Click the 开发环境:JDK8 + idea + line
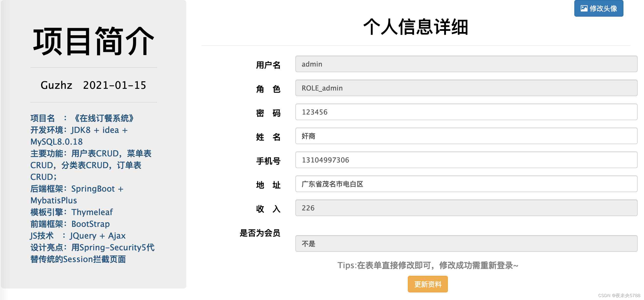The image size is (644, 300). click(79, 130)
